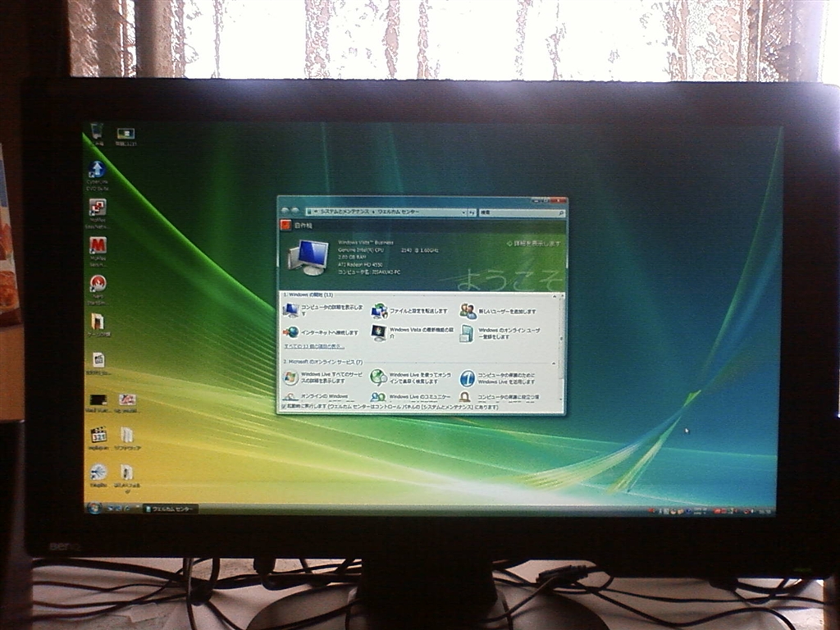Viewport: 840px width, 630px height.
Task: Select ウェルカム センター taskbar button
Action: click(171, 509)
